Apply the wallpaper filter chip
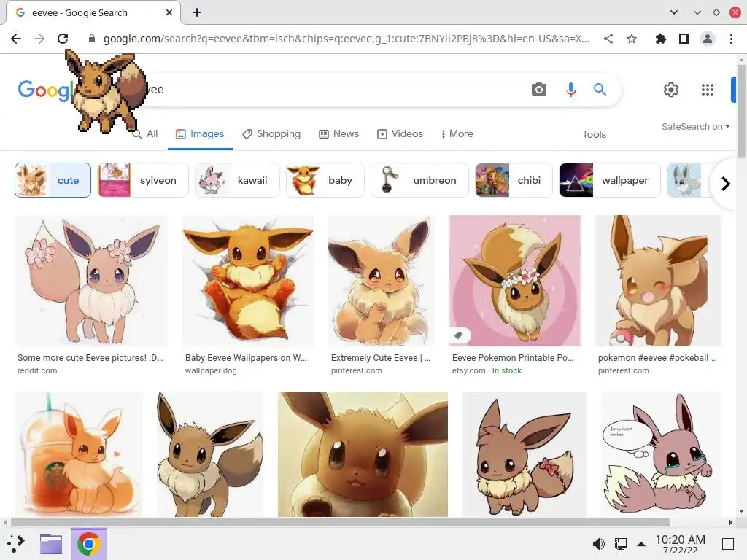 pyautogui.click(x=610, y=180)
